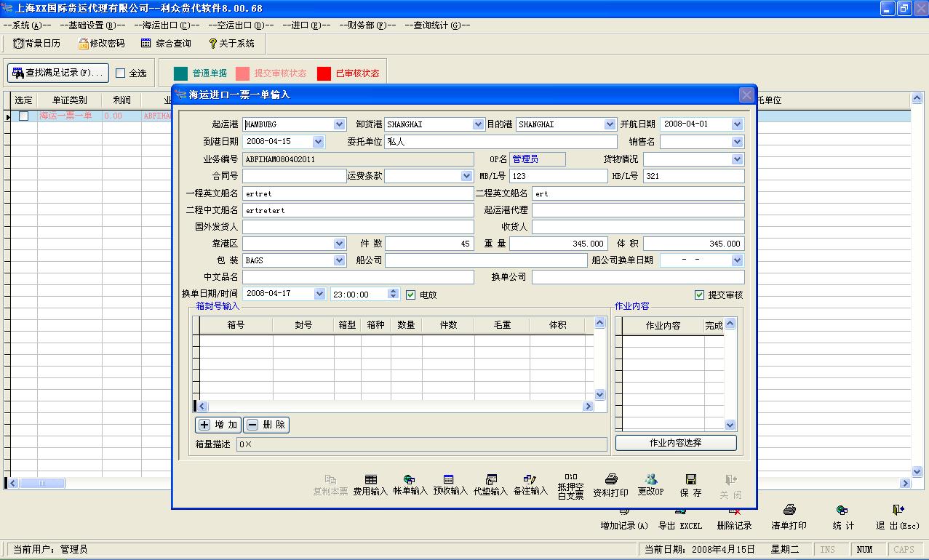Uncheck the 提交审核 checkbox

point(700,295)
